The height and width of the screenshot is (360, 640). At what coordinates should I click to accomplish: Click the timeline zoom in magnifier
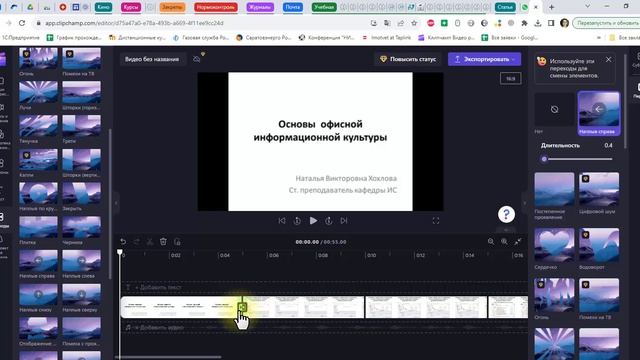tap(504, 242)
